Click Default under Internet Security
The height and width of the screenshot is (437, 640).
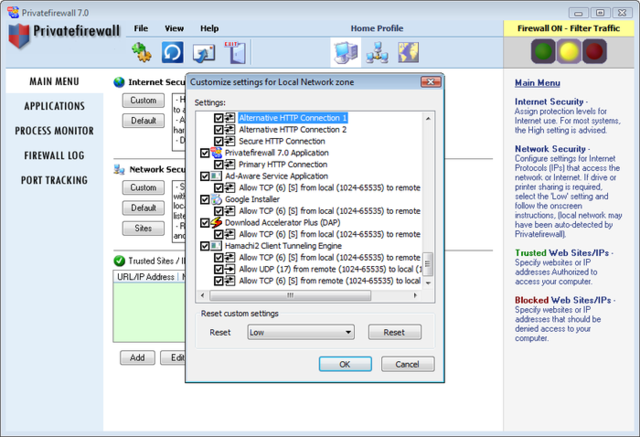click(x=143, y=121)
